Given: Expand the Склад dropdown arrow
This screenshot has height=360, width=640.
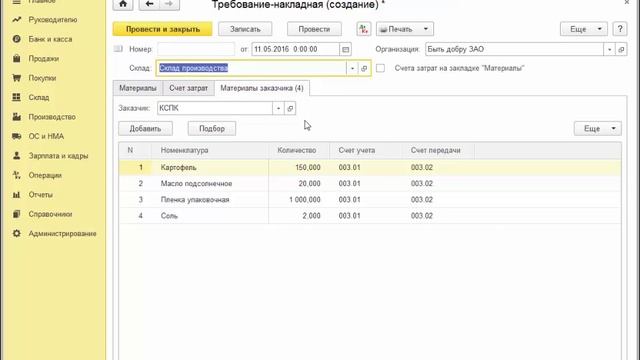Looking at the screenshot, I should [352, 68].
